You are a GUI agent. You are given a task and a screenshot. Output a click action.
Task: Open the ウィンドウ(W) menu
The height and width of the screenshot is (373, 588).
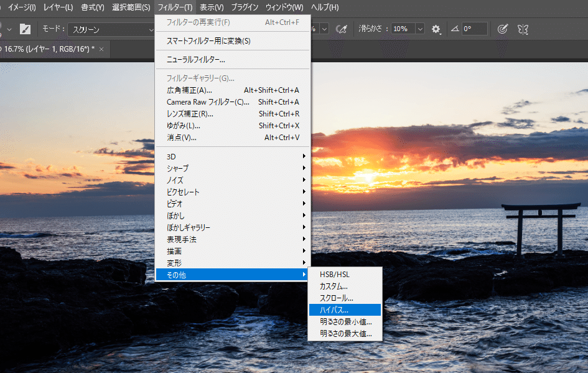(x=284, y=7)
